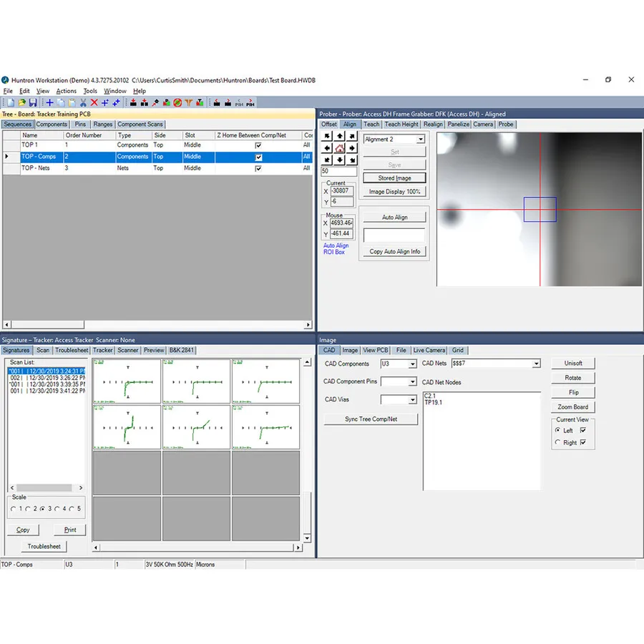Select Scale 5 radio button
644x644 pixels.
tap(72, 509)
